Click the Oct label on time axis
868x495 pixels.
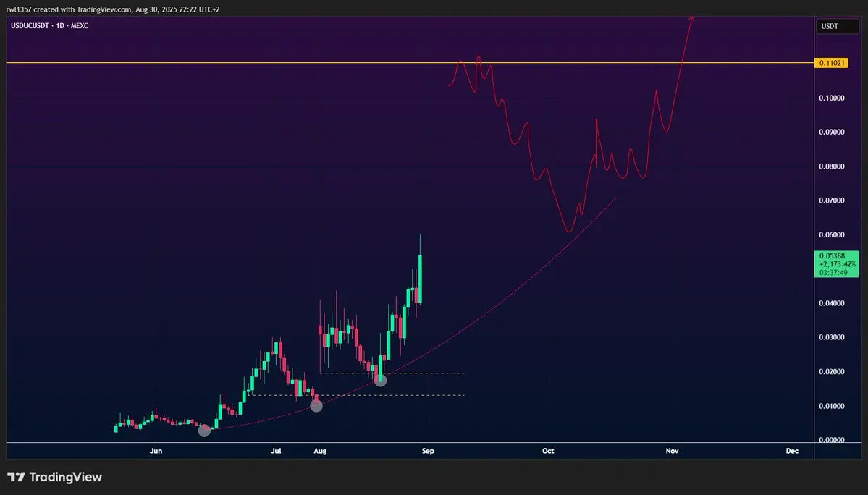[x=548, y=451]
